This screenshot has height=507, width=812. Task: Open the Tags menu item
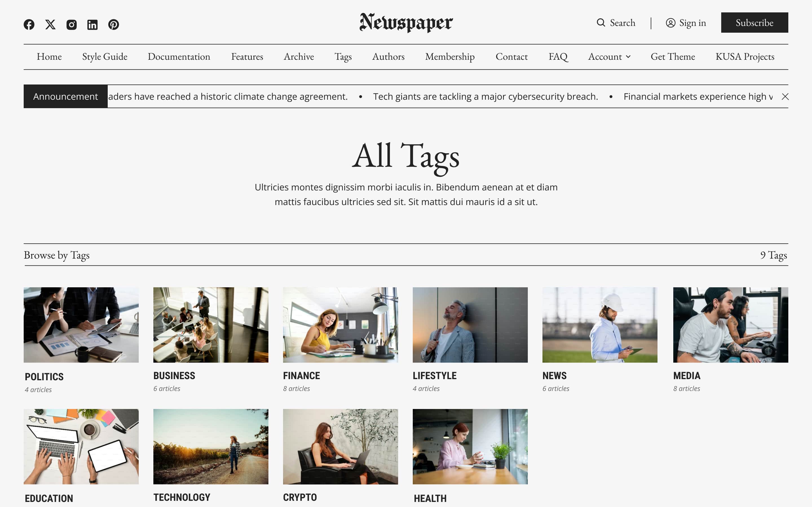click(343, 57)
